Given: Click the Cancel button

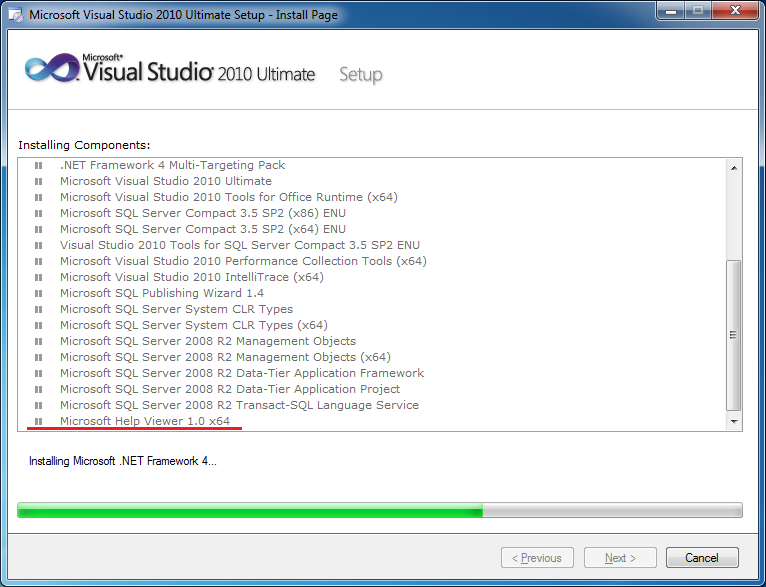Looking at the screenshot, I should point(702,557).
